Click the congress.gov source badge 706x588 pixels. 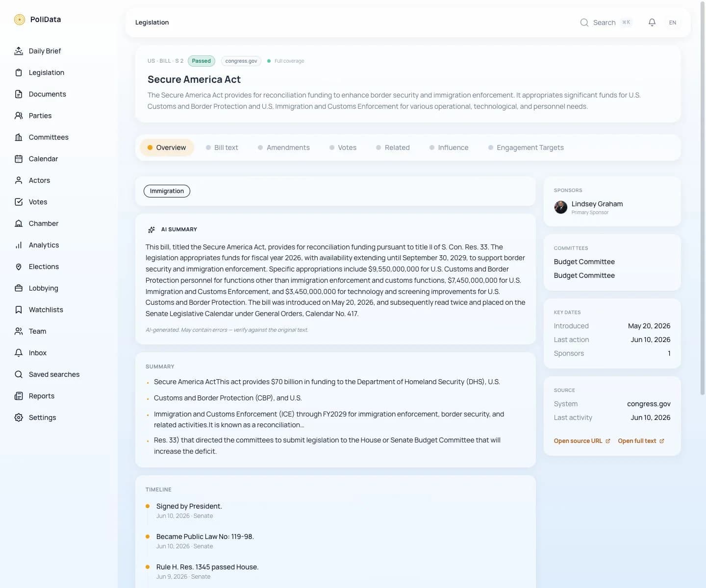coord(241,61)
